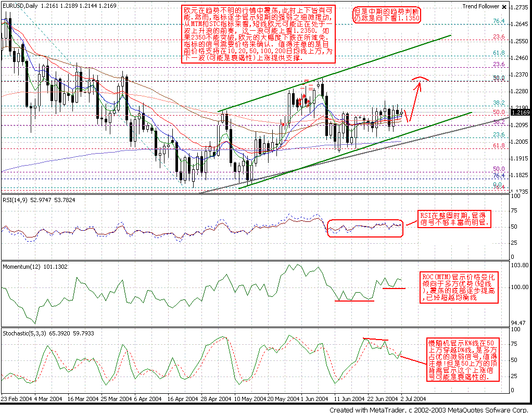The image size is (532, 413).
Task: Click price axis value 1.2735
Action: (x=520, y=7)
